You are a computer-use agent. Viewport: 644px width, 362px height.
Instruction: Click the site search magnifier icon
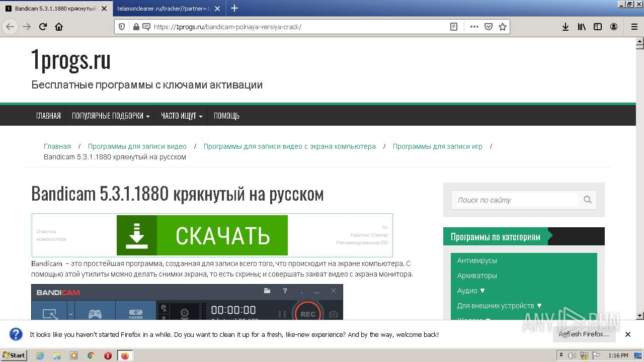(588, 200)
